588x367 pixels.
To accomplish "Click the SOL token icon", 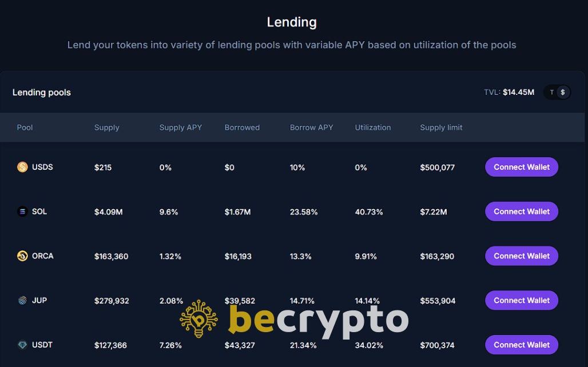I will [x=22, y=212].
